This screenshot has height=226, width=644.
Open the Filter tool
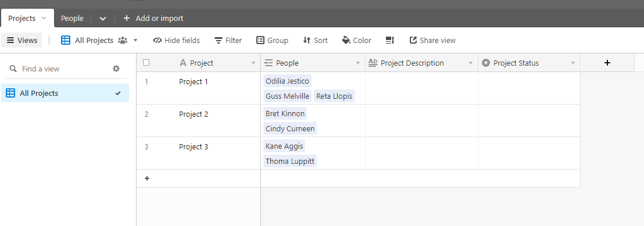228,40
